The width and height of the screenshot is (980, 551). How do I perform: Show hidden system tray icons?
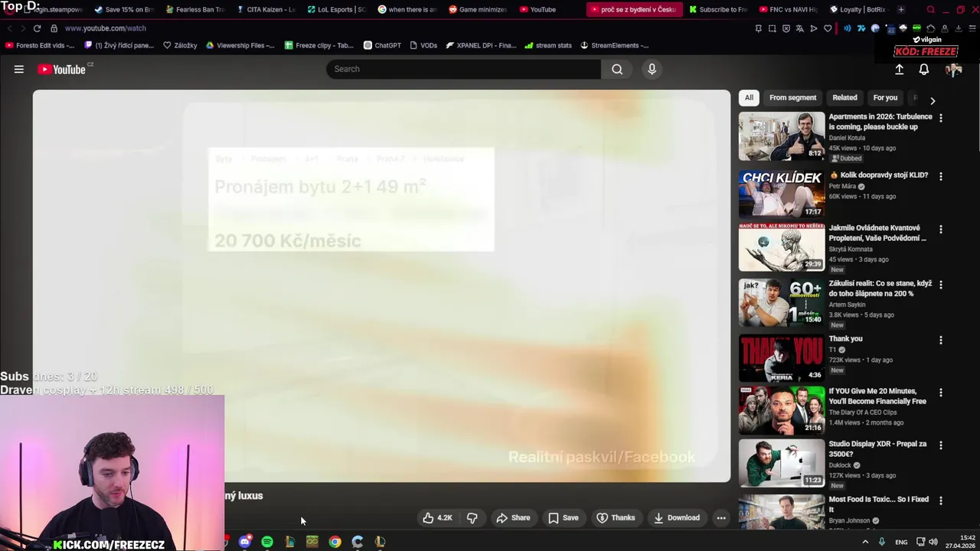tap(865, 542)
